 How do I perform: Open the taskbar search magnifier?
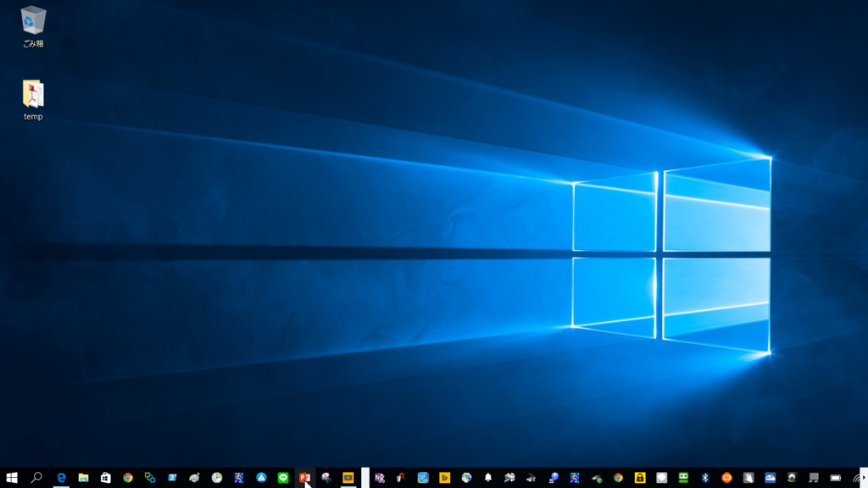coord(36,478)
